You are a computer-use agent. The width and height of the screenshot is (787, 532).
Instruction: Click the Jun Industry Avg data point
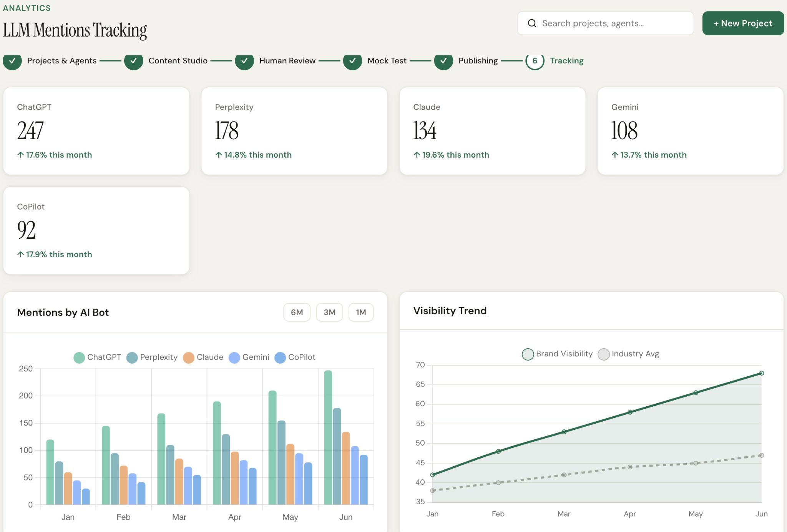761,456
